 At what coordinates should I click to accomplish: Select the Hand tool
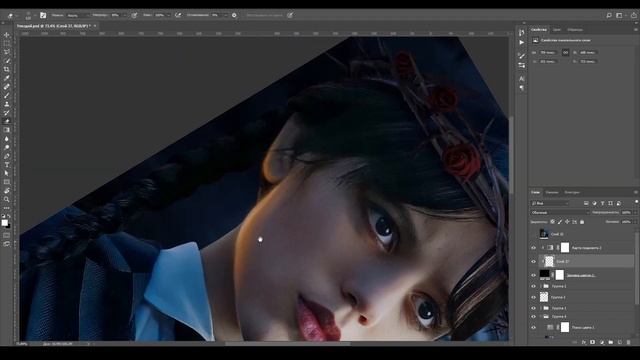coord(7,191)
